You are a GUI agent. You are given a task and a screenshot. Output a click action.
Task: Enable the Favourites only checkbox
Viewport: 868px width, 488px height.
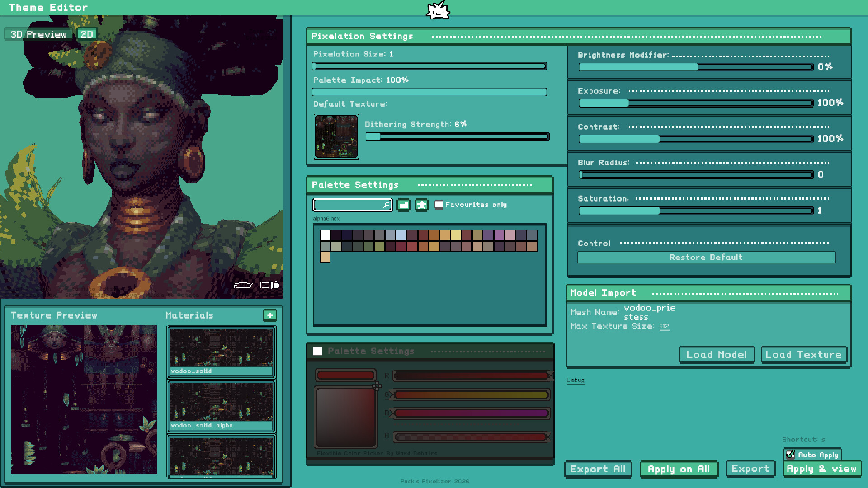coord(439,205)
